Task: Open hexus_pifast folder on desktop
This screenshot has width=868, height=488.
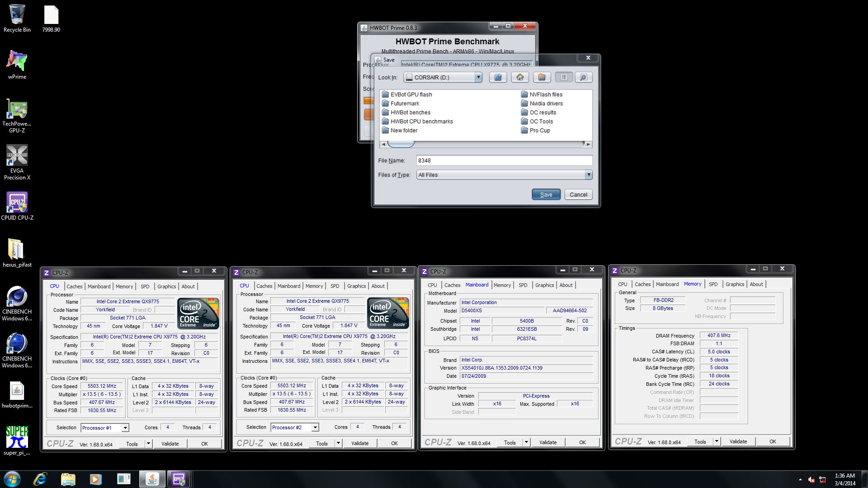Action: 17,253
